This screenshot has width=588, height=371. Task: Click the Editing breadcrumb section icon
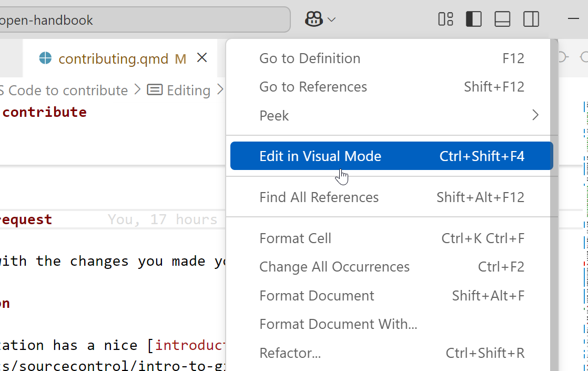(x=155, y=90)
